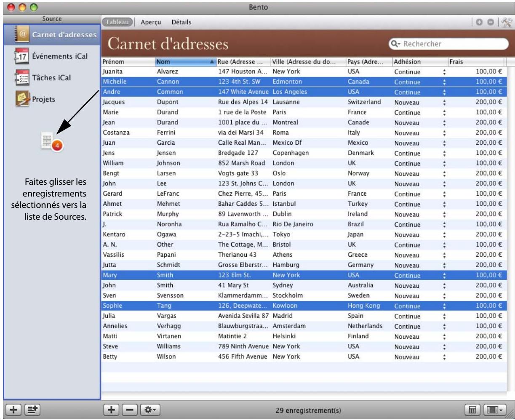Open Adhésion popup for Jacques Dupont row
The height and width of the screenshot is (420, 515).
click(x=444, y=102)
